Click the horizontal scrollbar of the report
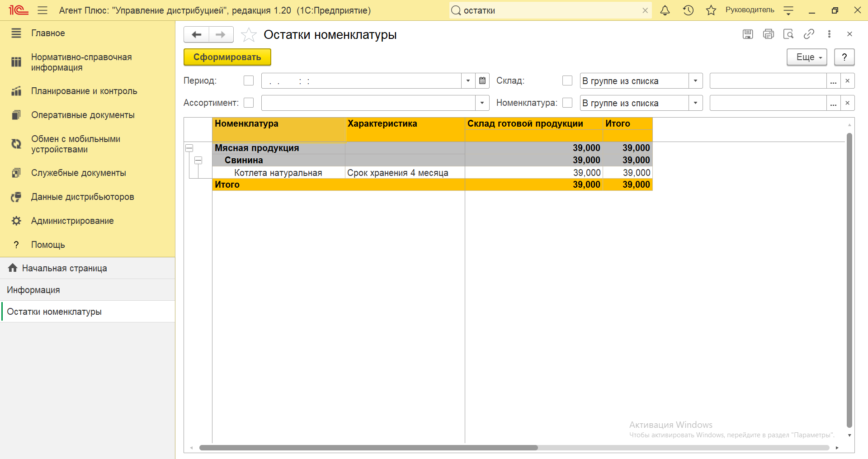The height and width of the screenshot is (459, 868). tap(368, 448)
